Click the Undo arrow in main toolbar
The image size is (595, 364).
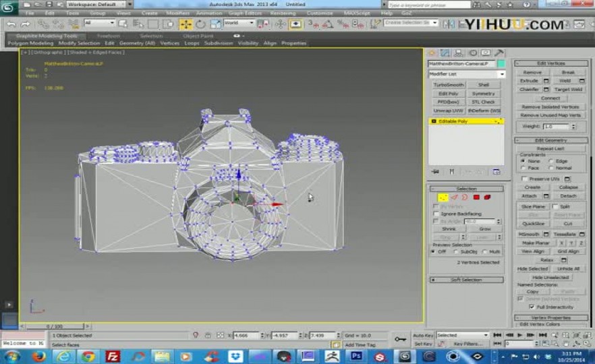point(11,24)
